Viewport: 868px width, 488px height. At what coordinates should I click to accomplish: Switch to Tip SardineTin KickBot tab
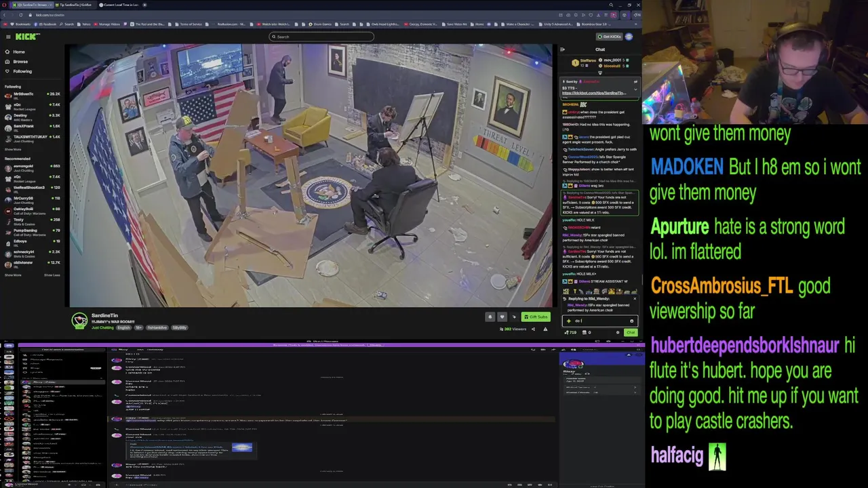75,5
